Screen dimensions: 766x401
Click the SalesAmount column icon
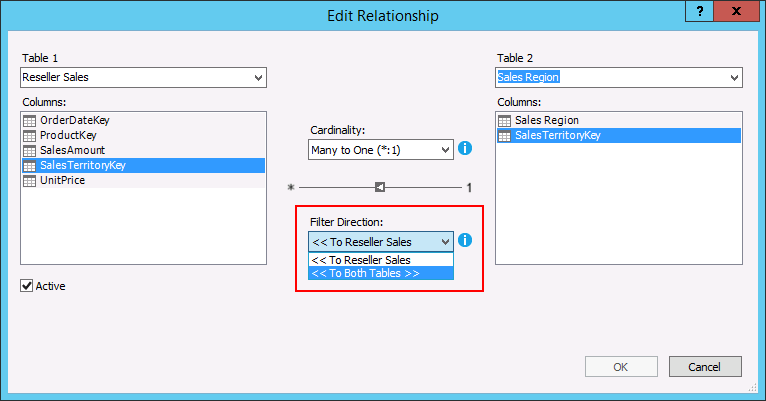29,150
